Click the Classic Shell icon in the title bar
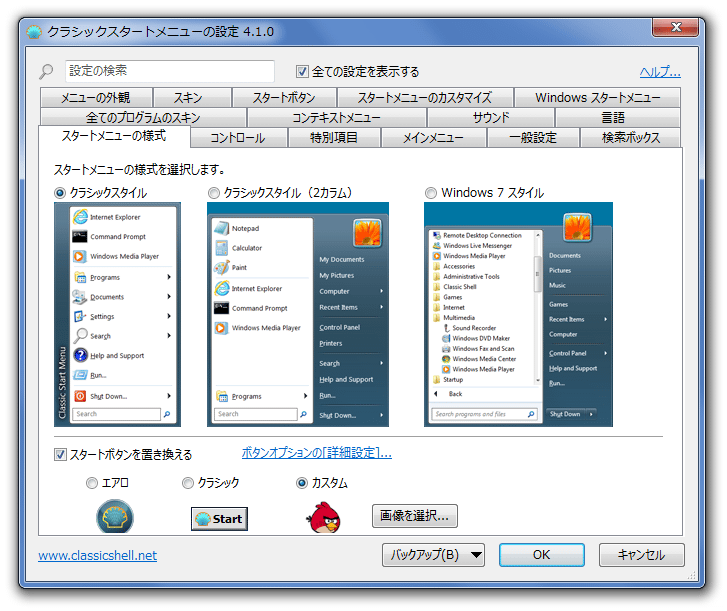 tap(34, 32)
